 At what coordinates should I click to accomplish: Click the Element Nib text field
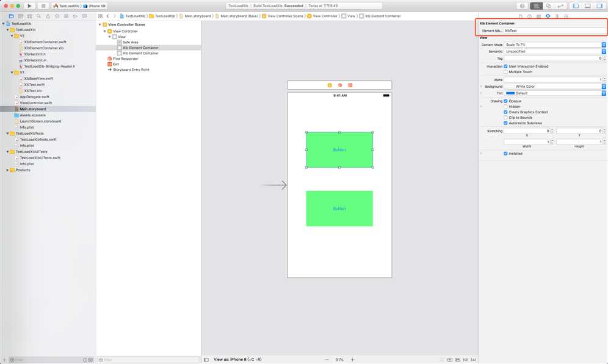click(554, 30)
